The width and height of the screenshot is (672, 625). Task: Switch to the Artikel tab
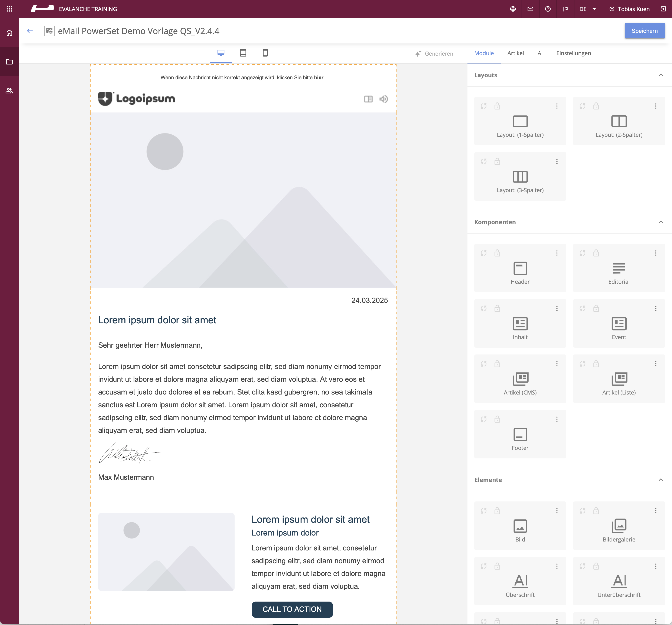click(x=515, y=53)
